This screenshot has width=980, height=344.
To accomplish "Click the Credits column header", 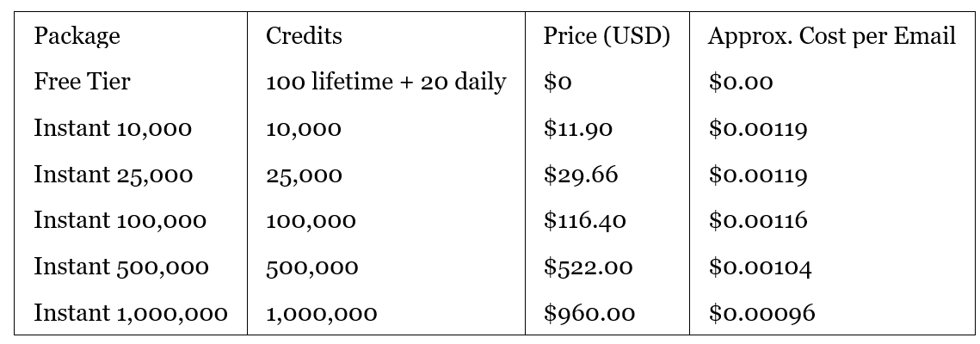I will (304, 36).
